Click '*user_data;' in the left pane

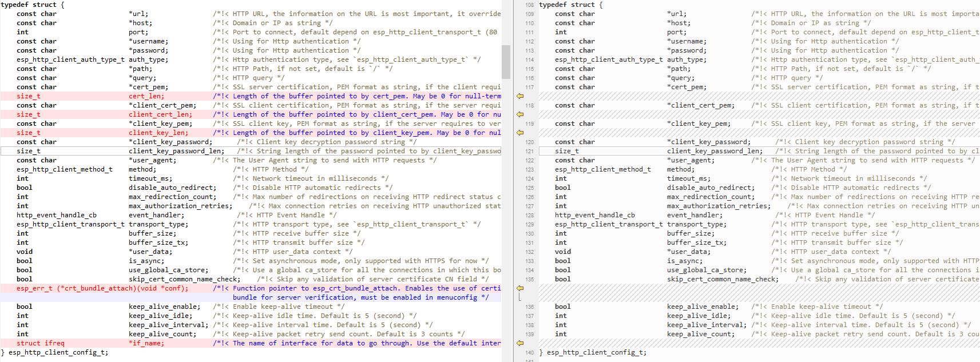[x=150, y=252]
